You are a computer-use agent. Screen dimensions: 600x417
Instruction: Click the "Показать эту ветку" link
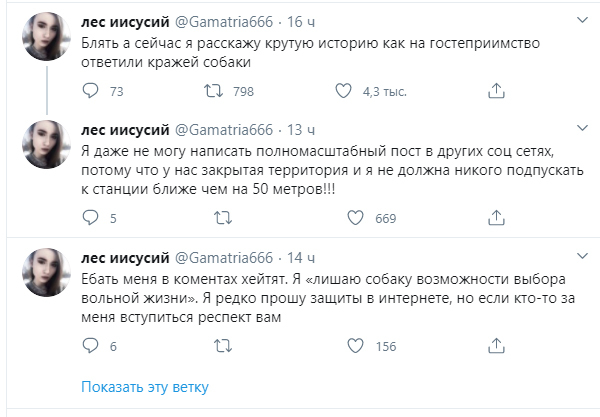(145, 387)
